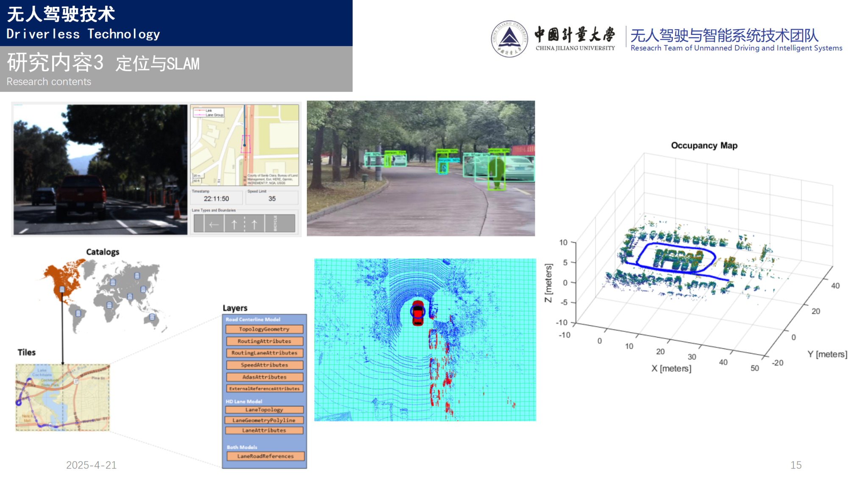The height and width of the screenshot is (488, 868).
Task: Click the left-turn arrow lane icon
Action: pyautogui.click(x=214, y=224)
